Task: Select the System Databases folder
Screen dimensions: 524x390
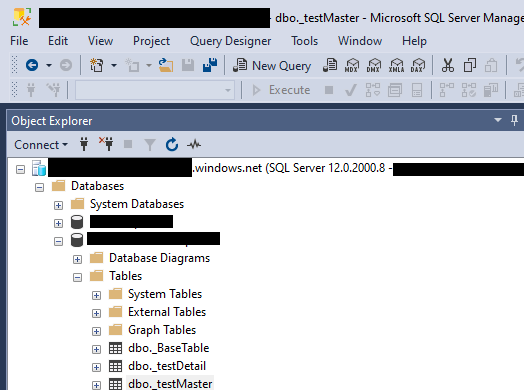Action: (x=137, y=204)
